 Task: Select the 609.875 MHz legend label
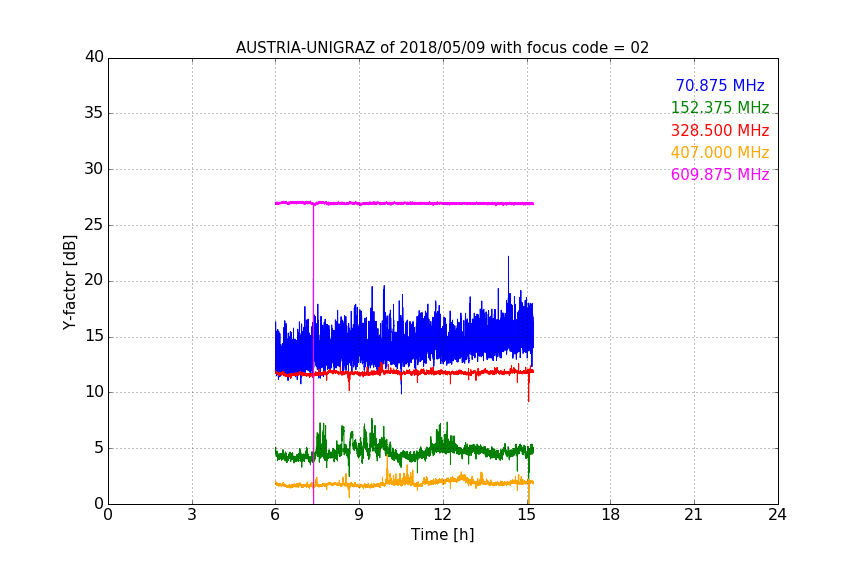click(720, 174)
